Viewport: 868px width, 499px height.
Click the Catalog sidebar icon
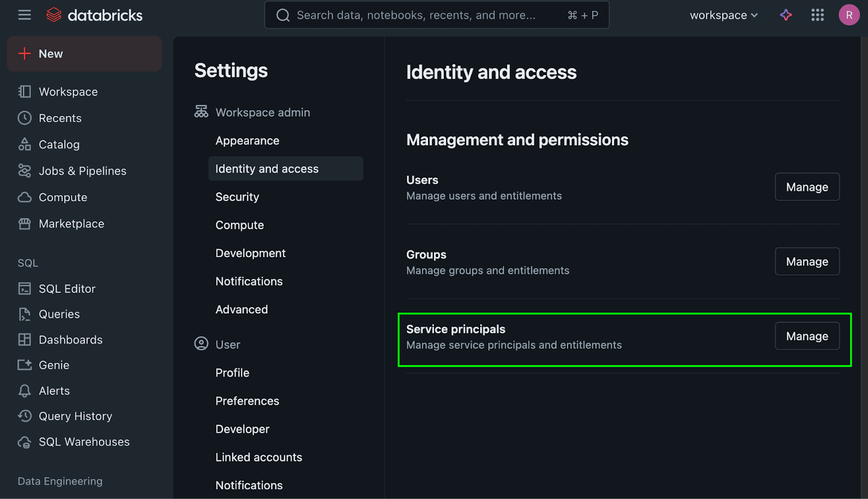pos(24,144)
